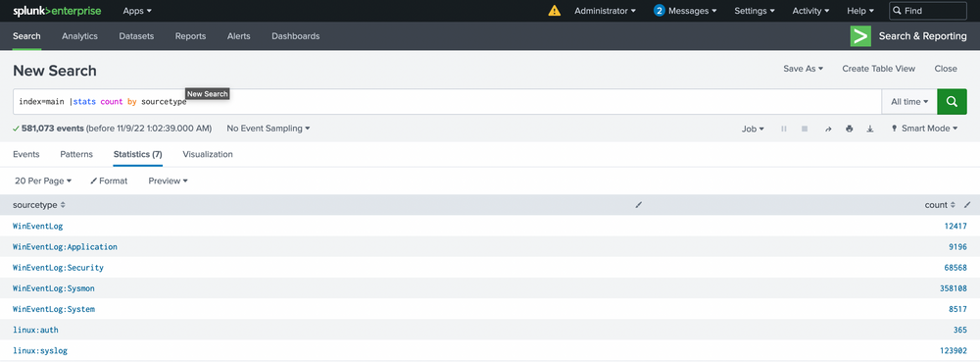The image size is (980, 363).
Task: Click the count value 358108
Action: (954, 288)
